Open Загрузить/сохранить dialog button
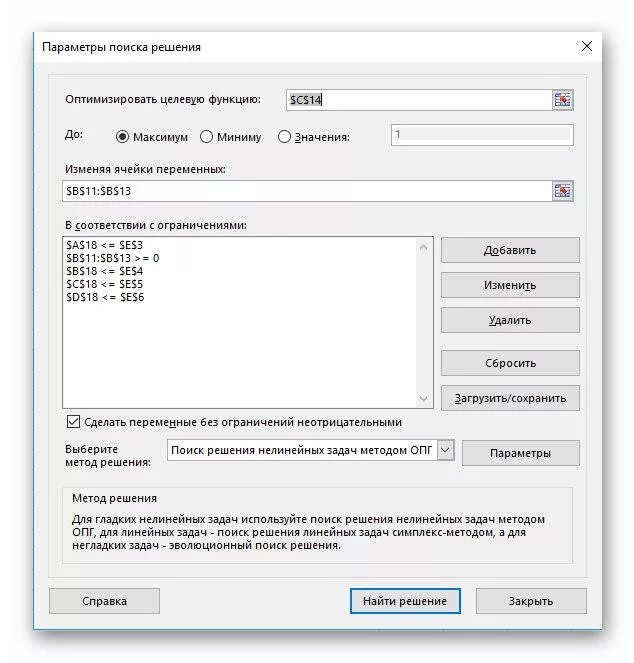The image size is (634, 663). tap(510, 398)
